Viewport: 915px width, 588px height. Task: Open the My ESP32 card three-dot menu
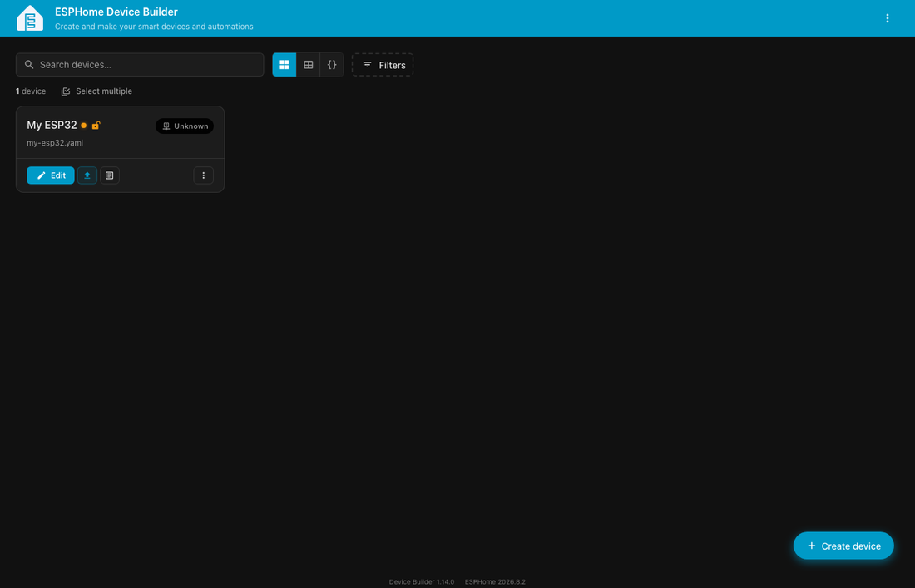[203, 175]
